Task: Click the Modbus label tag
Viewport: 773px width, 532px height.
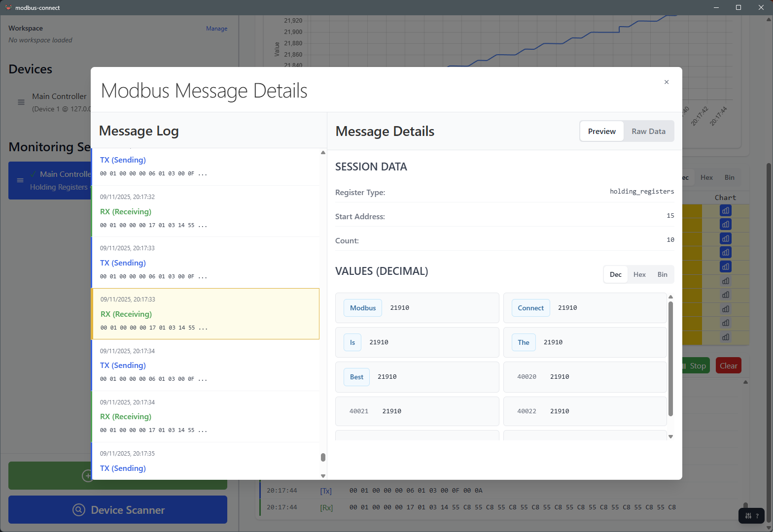Action: pyautogui.click(x=363, y=308)
